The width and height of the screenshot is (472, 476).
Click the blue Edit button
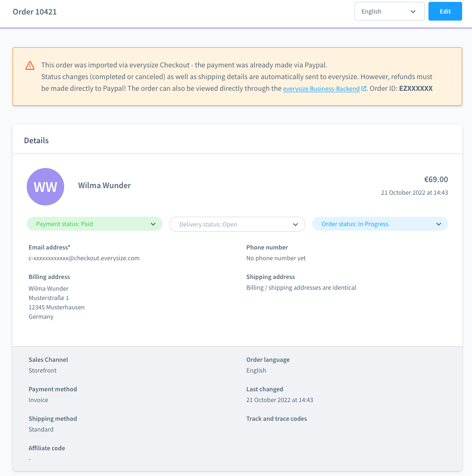445,11
